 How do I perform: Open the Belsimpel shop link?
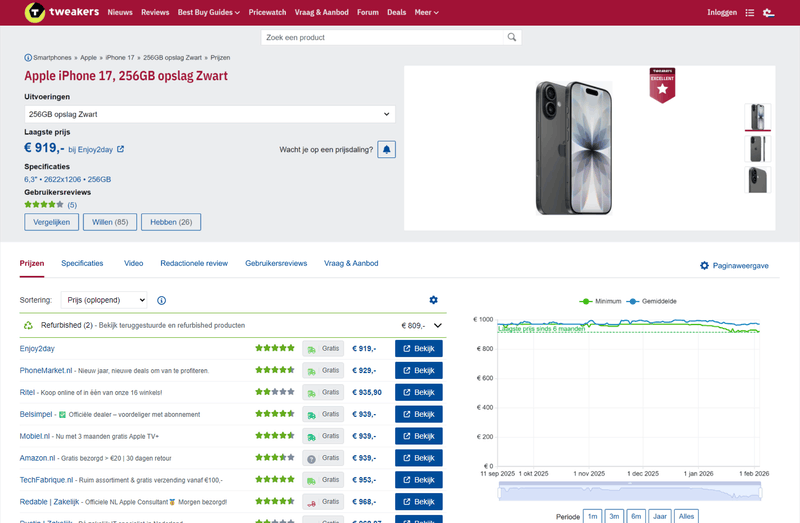36,414
